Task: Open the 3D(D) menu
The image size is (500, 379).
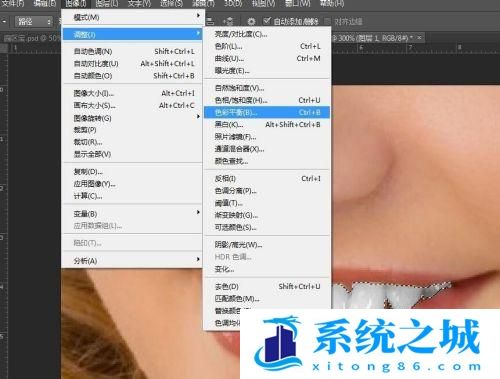Action: 233,4
